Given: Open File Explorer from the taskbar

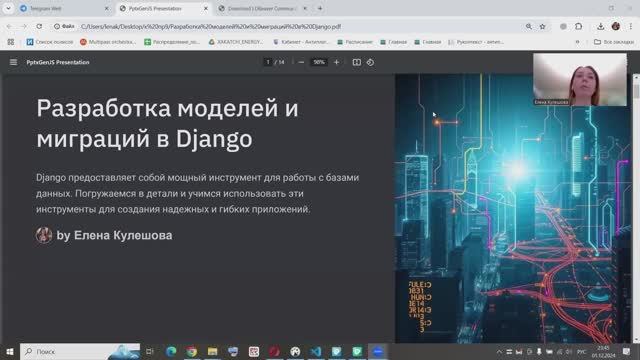Looking at the screenshot, I should (x=212, y=351).
